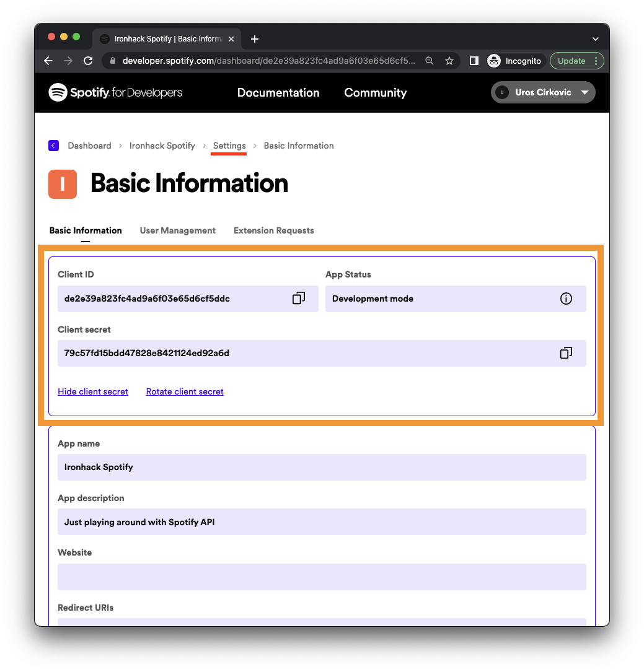Copy the client secret value

click(x=566, y=352)
